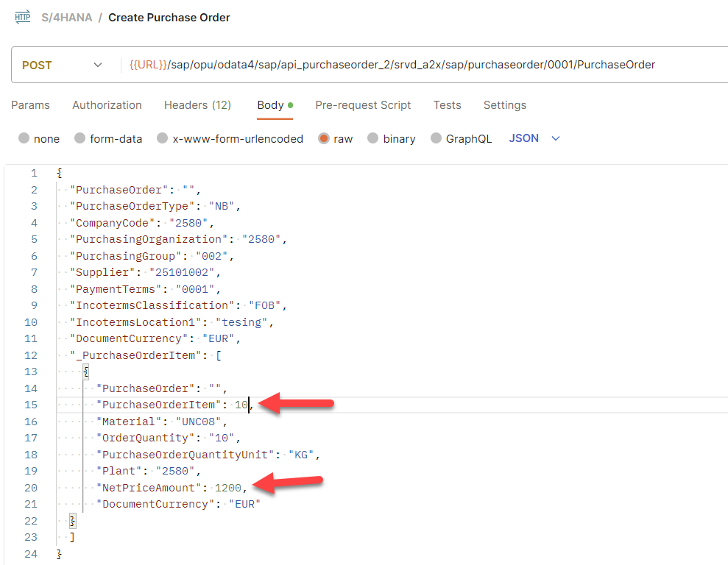Open the JSON format dropdown
Screen dimensions: 728x565
tap(534, 138)
